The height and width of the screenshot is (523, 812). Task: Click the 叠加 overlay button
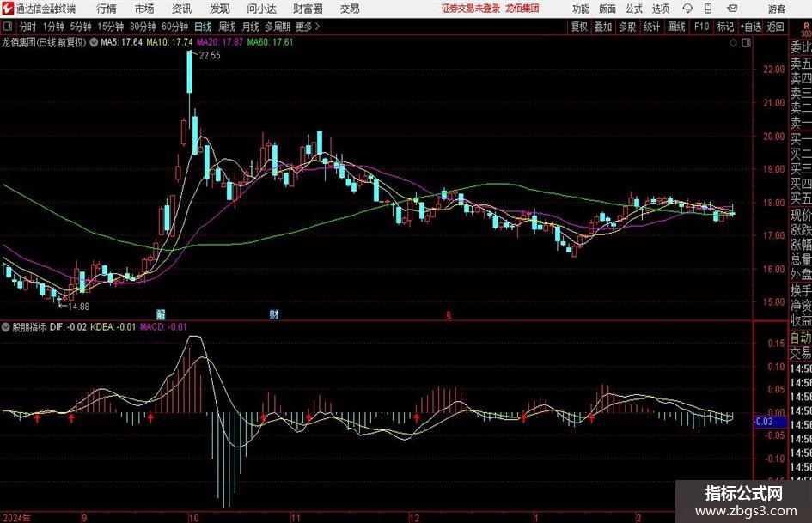point(603,27)
